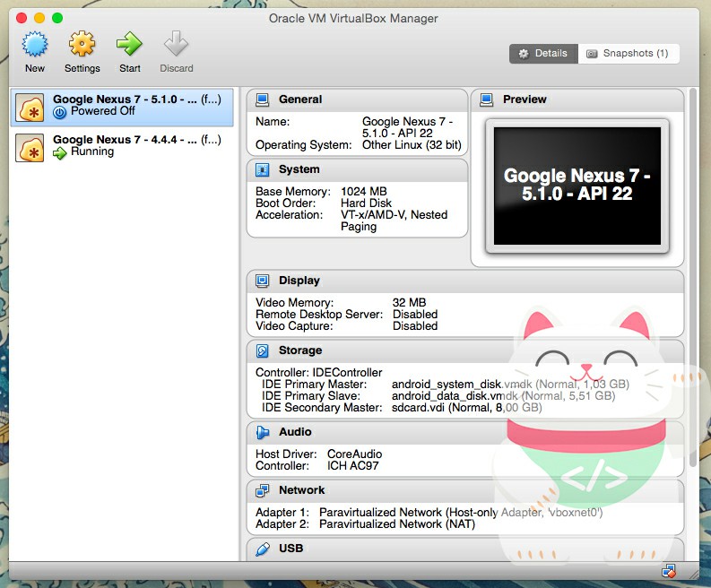Click the Network section icon
711x588 pixels.
tap(262, 490)
